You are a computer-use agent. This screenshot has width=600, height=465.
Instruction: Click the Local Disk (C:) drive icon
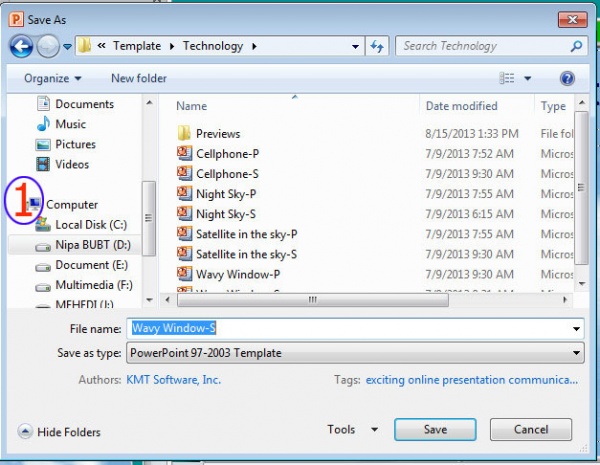(43, 225)
